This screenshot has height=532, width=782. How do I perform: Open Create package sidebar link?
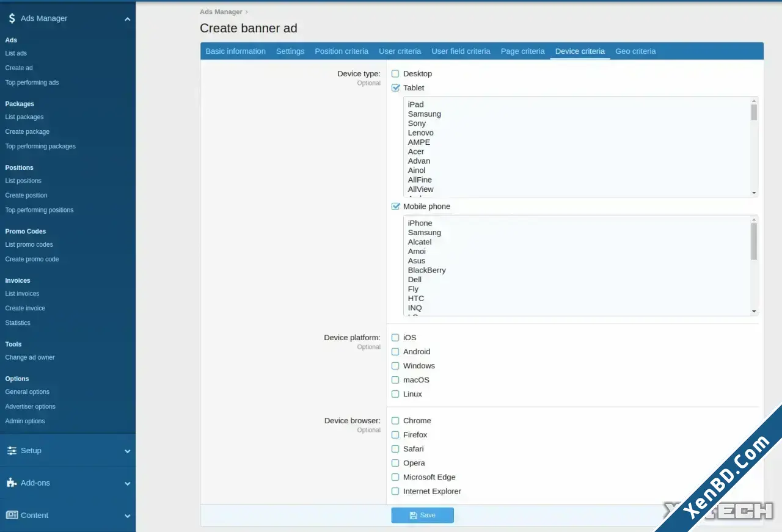27,131
